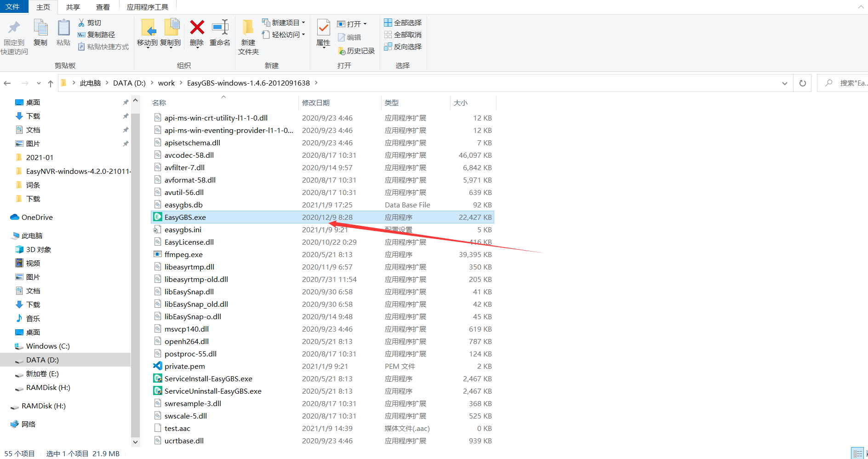Select all items in folder
This screenshot has height=459, width=868.
(403, 23)
